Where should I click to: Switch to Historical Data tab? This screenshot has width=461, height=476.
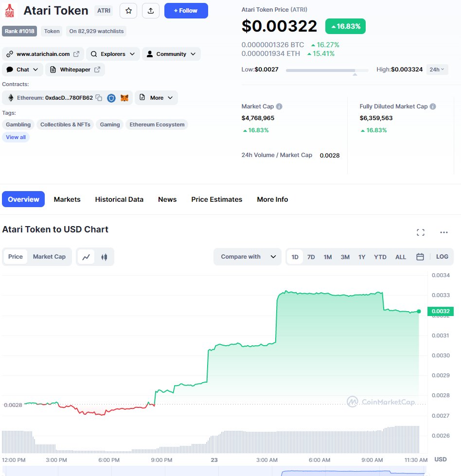[119, 199]
